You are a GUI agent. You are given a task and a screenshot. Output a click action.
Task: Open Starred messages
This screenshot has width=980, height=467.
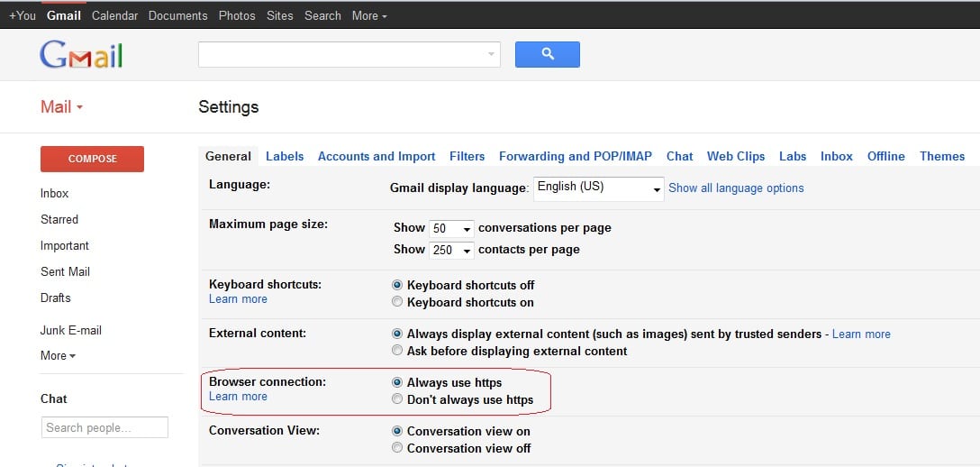coord(59,219)
